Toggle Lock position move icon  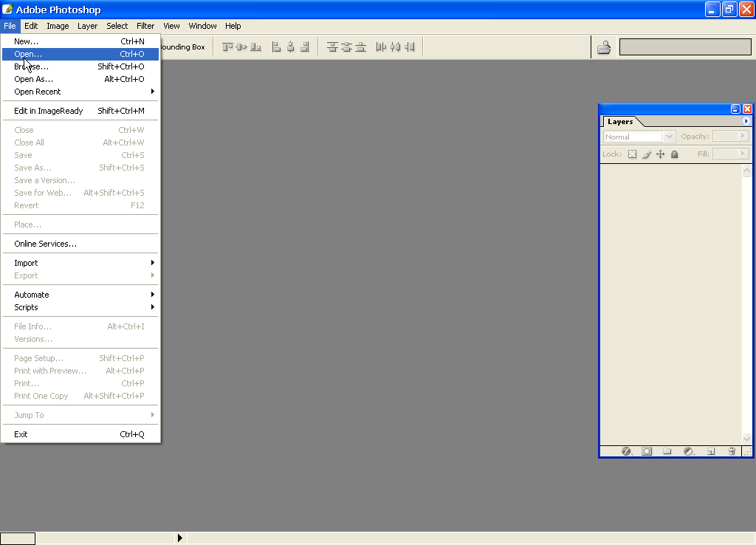tap(661, 154)
